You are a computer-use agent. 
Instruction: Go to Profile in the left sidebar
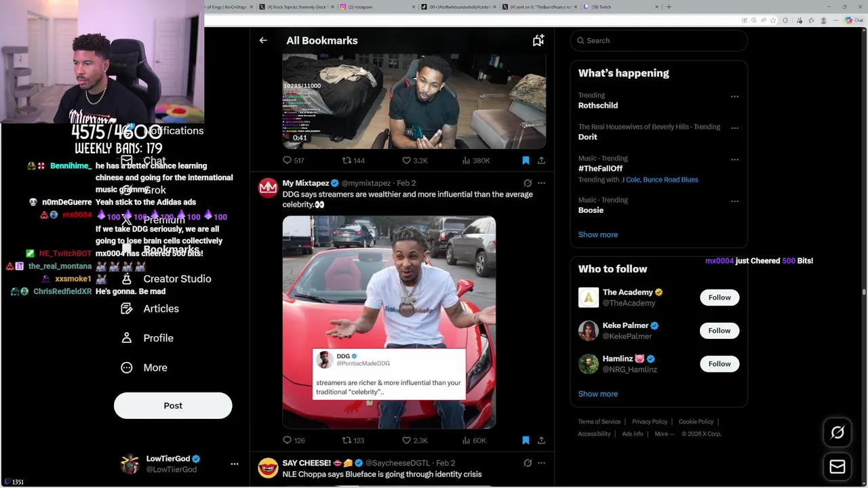tap(147, 338)
